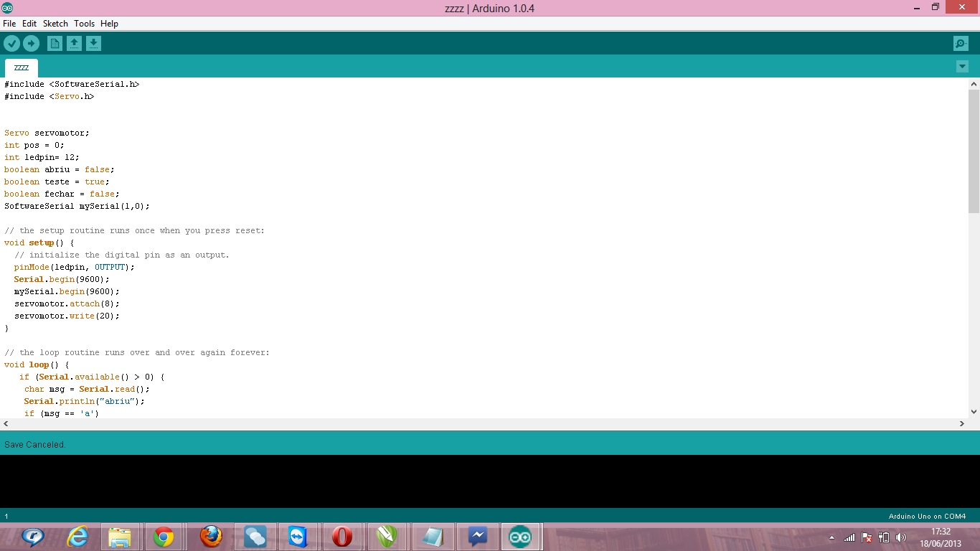Click the network signal tray icon
This screenshot has height=551, width=980.
tap(849, 537)
